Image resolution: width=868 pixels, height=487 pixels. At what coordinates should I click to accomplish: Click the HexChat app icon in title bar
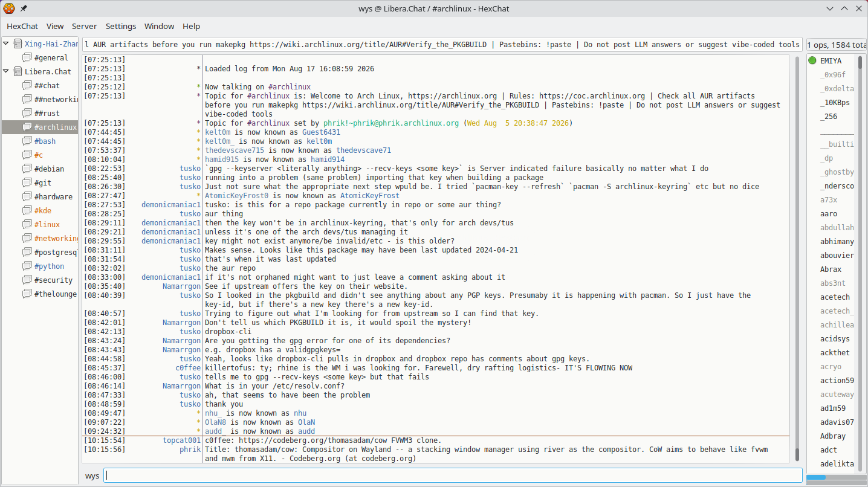click(9, 8)
